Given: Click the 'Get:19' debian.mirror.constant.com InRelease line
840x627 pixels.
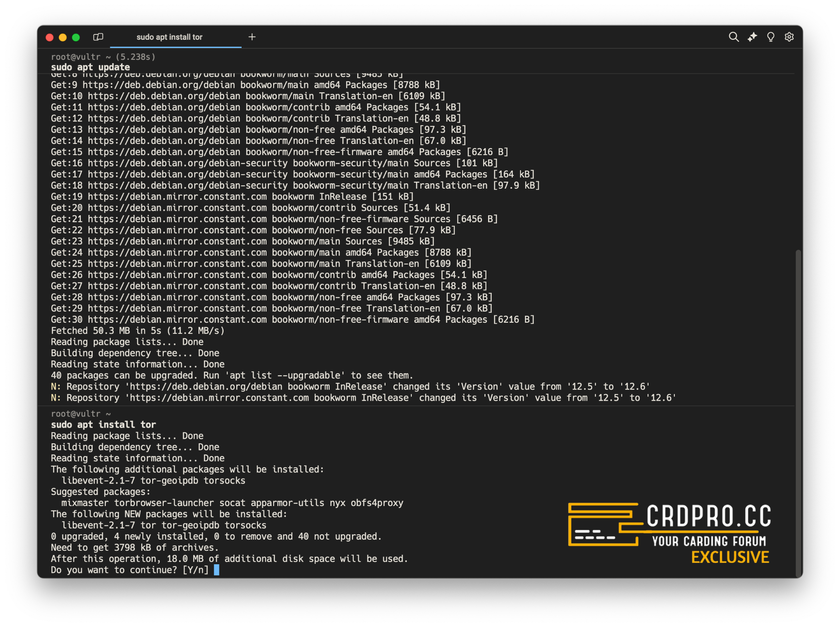Looking at the screenshot, I should 232,196.
